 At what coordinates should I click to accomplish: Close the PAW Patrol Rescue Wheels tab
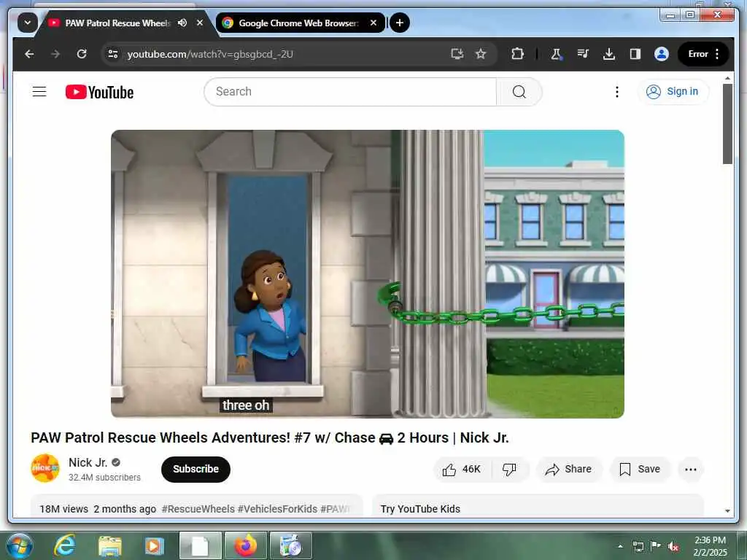[200, 23]
